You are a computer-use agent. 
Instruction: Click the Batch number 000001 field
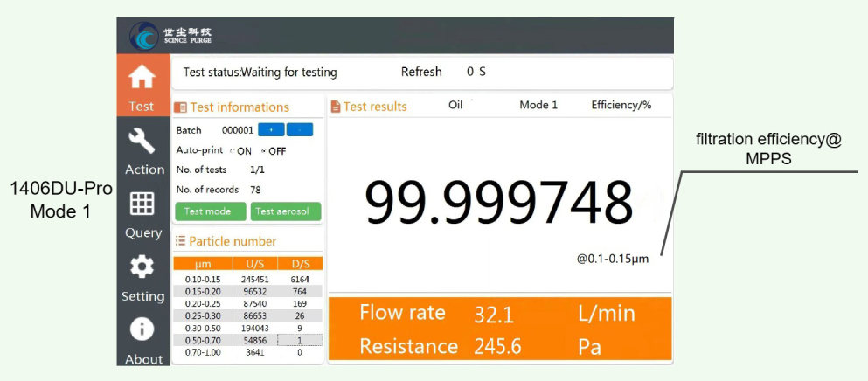(x=237, y=130)
